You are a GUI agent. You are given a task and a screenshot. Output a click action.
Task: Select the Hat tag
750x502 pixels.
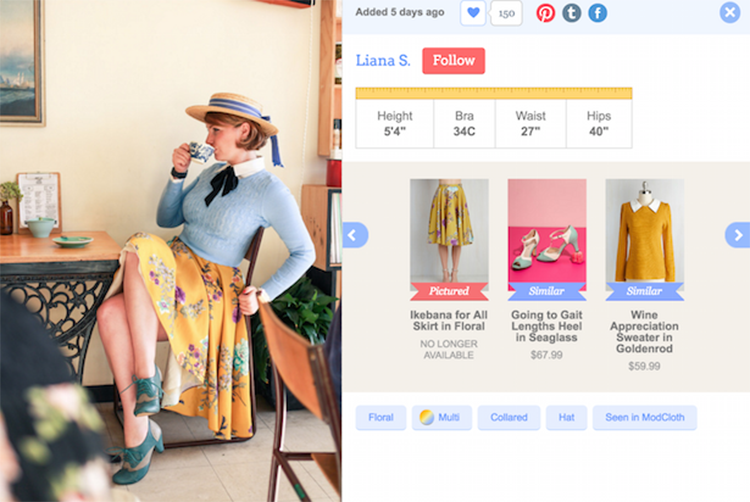566,417
